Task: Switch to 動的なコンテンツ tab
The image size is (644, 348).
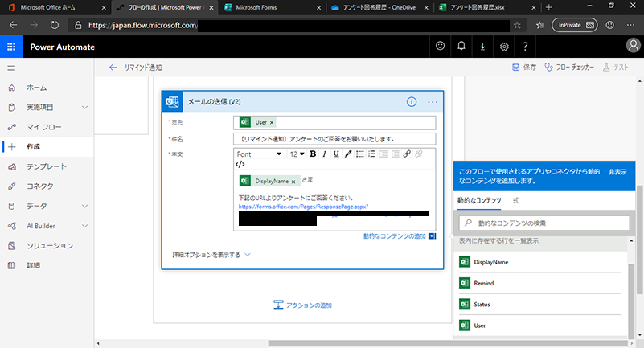Action: pos(479,200)
